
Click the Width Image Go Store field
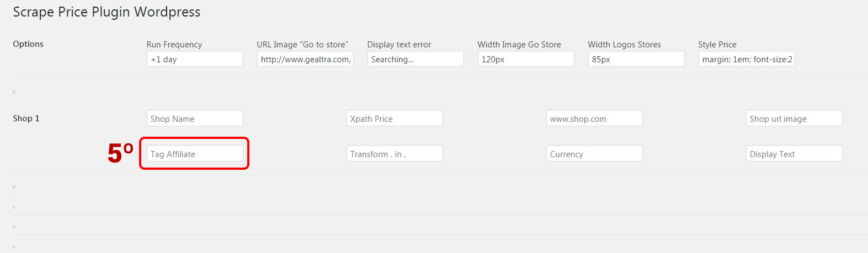(x=525, y=59)
